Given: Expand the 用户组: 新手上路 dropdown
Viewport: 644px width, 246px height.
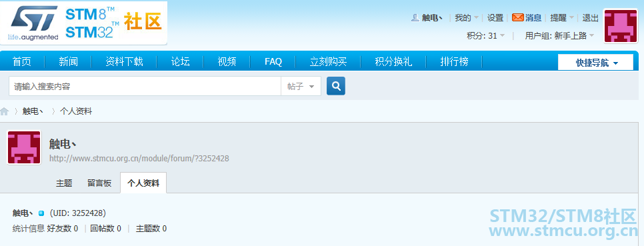Looking at the screenshot, I should (x=559, y=36).
